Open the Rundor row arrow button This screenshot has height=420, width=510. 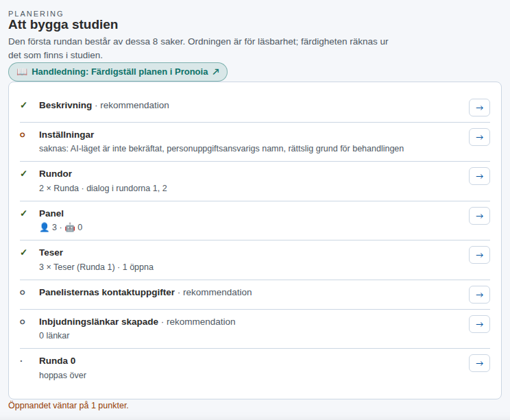coord(479,176)
